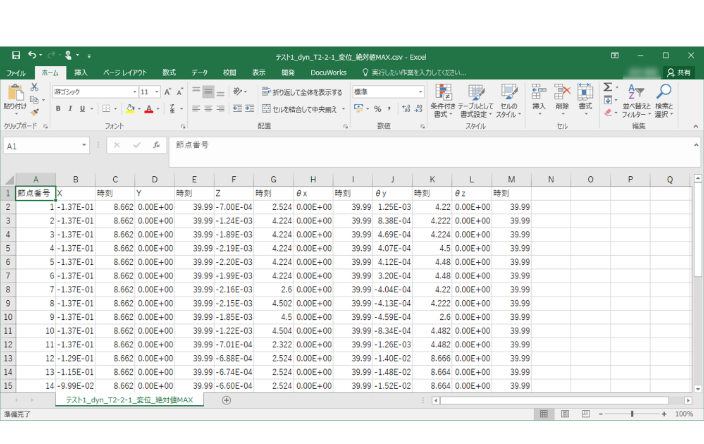Switch to the 挿入 ribbon tab
The width and height of the screenshot is (704, 444).
81,73
